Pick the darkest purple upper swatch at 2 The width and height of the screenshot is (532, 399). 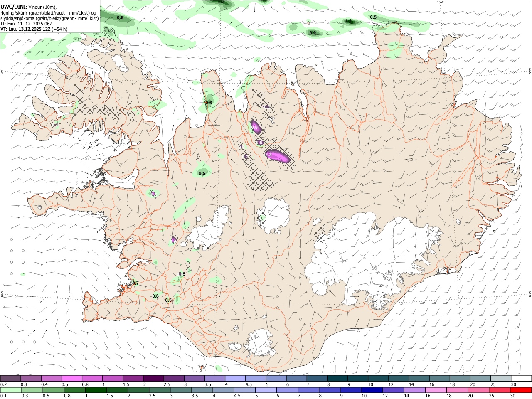pos(153,378)
